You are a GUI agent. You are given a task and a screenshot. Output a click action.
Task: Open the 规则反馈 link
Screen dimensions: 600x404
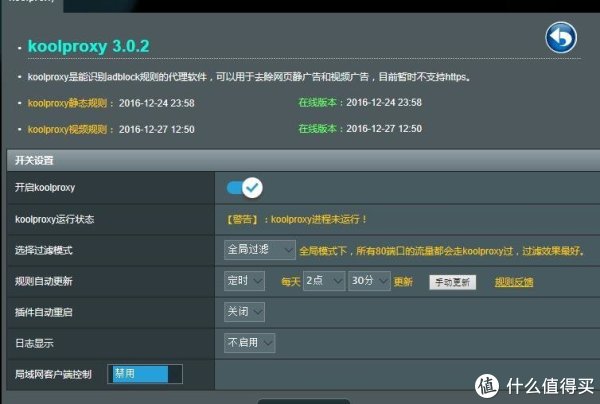(x=514, y=282)
